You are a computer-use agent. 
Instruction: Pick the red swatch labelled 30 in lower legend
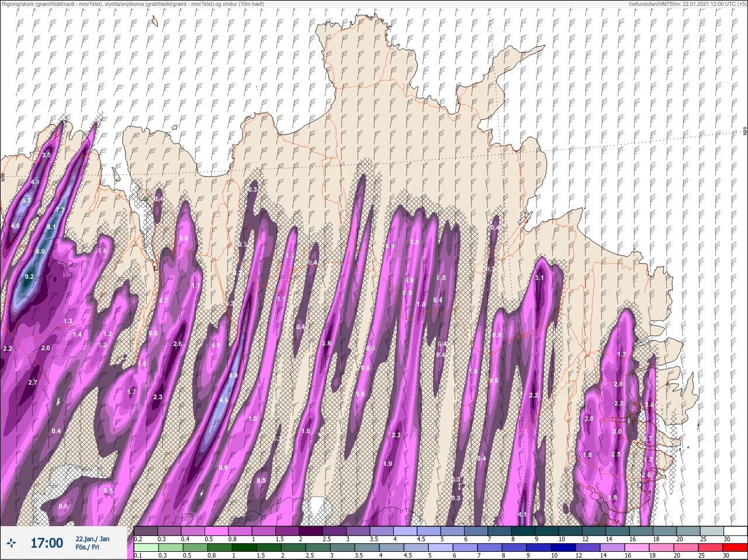coord(735,547)
